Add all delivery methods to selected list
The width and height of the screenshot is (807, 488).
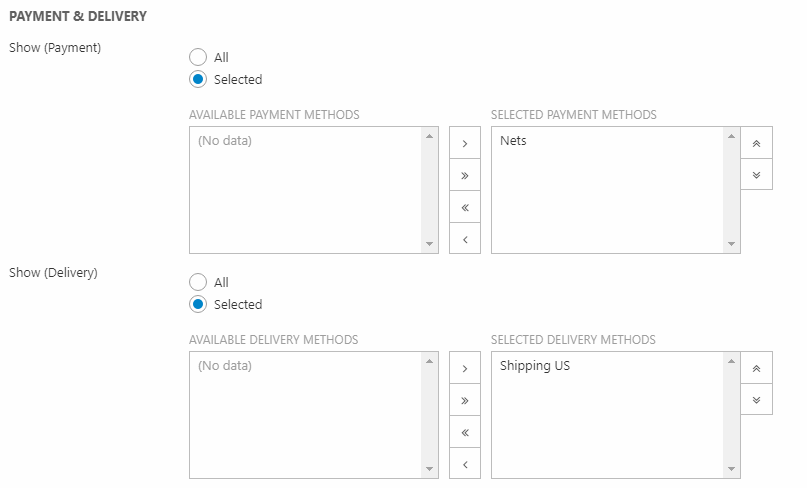(x=465, y=400)
